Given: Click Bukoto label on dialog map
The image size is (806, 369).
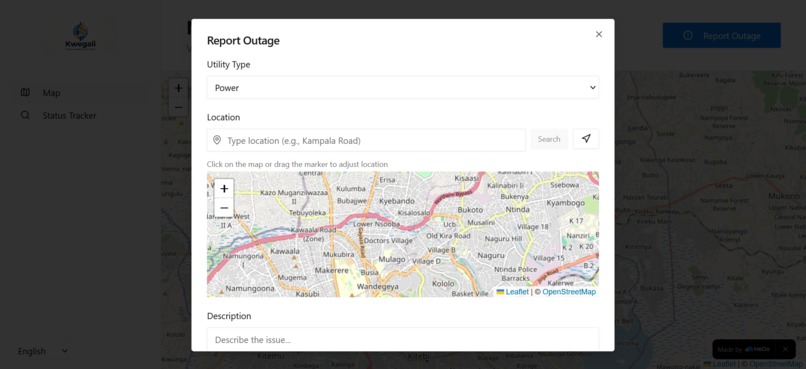Looking at the screenshot, I should [470, 210].
